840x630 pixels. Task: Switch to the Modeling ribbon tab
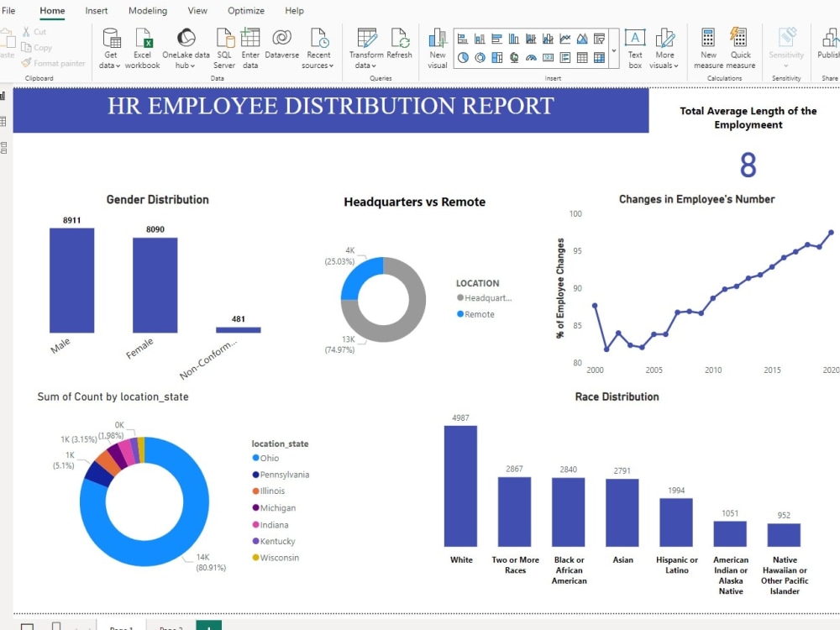tap(148, 11)
